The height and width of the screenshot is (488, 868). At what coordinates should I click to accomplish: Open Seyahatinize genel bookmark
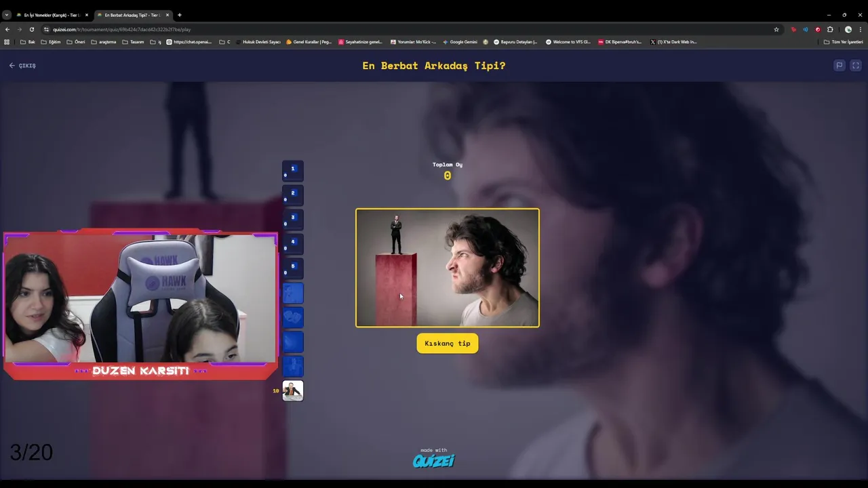(361, 42)
